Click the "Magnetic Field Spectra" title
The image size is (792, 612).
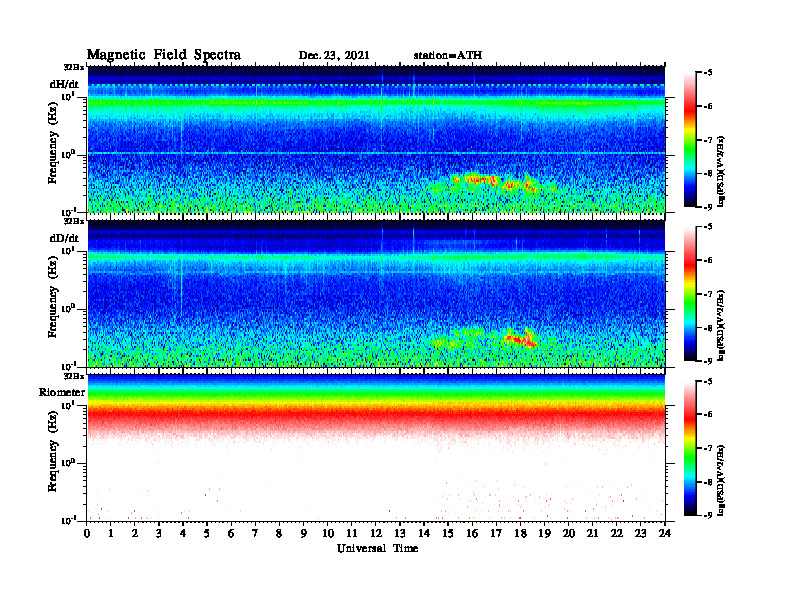coord(164,55)
